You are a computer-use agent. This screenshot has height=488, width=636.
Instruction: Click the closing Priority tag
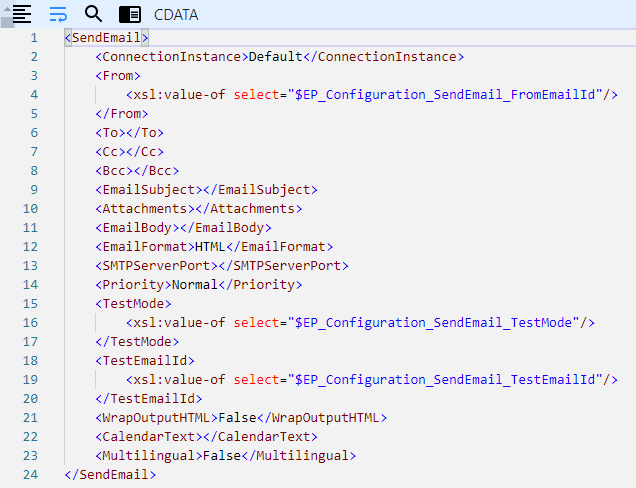pyautogui.click(x=260, y=285)
